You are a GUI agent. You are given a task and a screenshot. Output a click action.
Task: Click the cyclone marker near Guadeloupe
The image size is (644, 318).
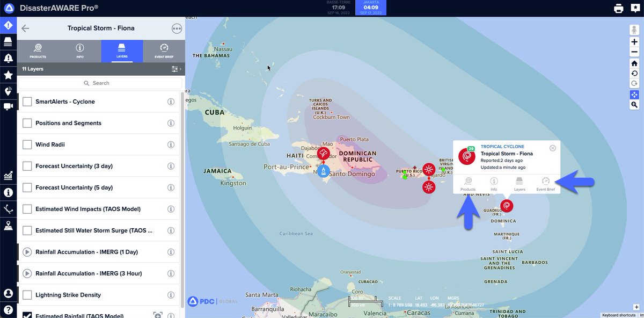[x=507, y=206]
